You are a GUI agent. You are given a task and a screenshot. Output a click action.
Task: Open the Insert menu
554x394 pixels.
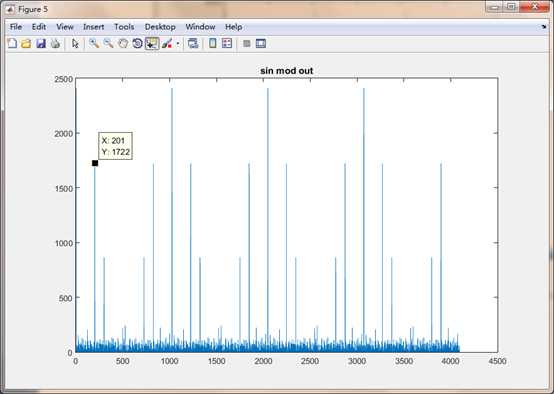tap(93, 27)
